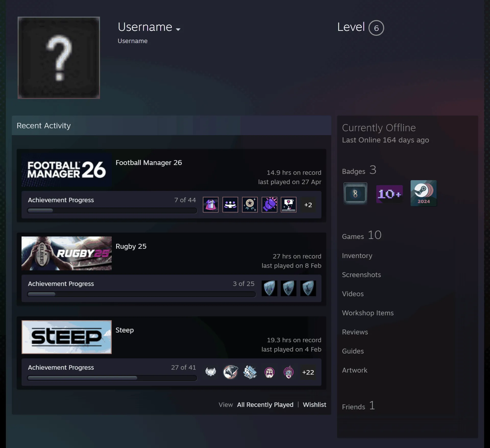Click the Steep achievement progress bar
Viewport: 490px width, 448px height.
pyautogui.click(x=112, y=378)
